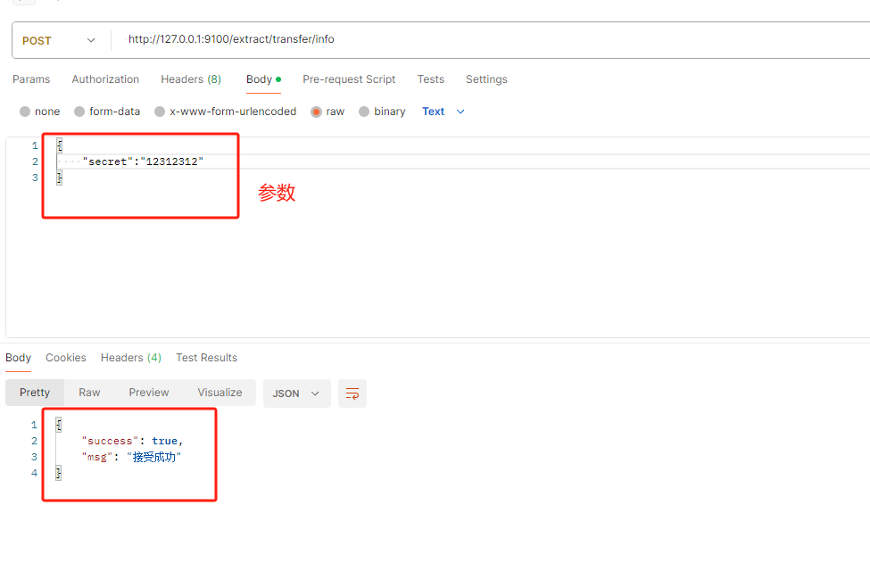Select the 'none' body type radio
Image resolution: width=870 pixels, height=588 pixels.
point(25,112)
